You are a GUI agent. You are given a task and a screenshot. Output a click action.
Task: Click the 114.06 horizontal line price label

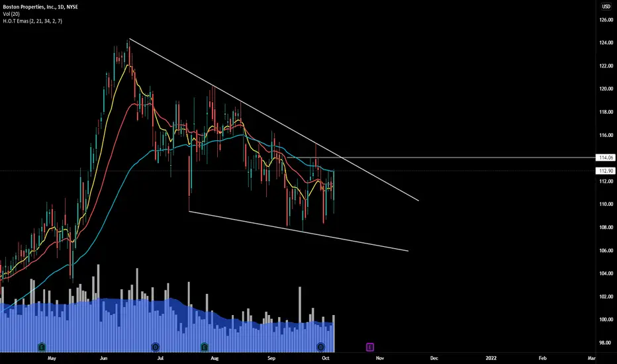606,158
